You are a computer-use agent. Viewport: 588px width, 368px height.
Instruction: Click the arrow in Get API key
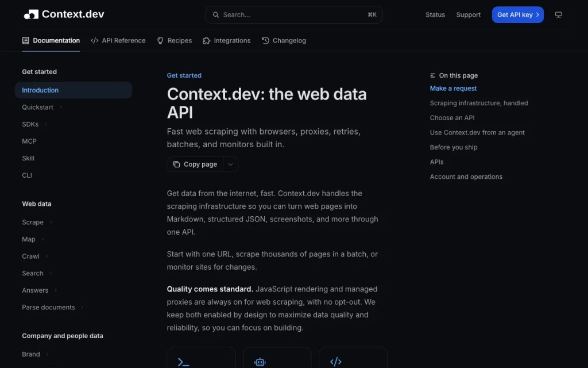coord(537,14)
